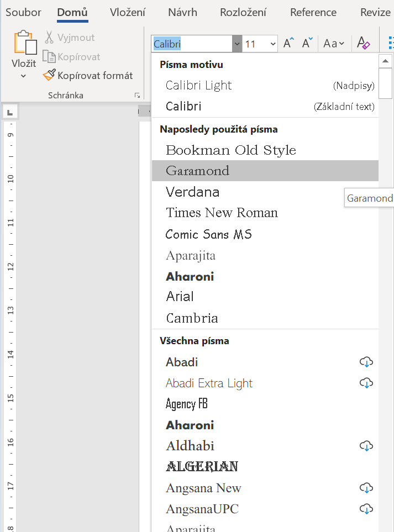Download the Abadi font cloud icon
The width and height of the screenshot is (394, 532).
(x=366, y=362)
